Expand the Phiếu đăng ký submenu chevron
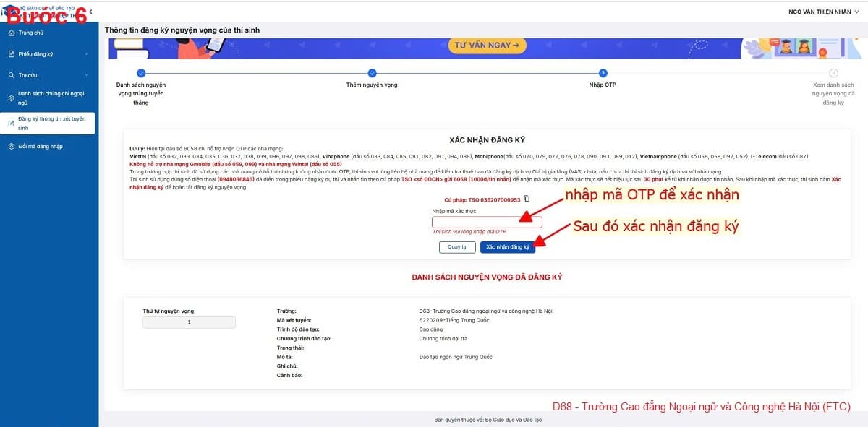Viewport: 868px width, 427px height. (86, 54)
